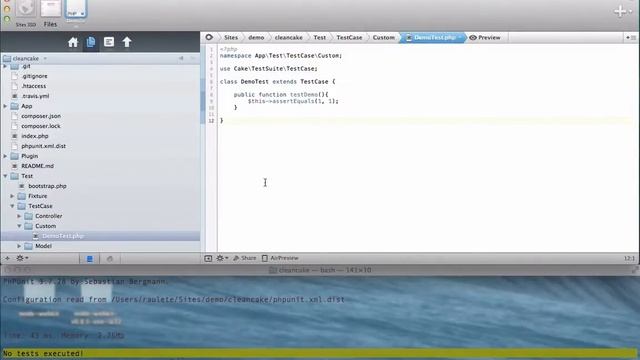
Task: Collapse the Test folder
Action: pos(5,176)
